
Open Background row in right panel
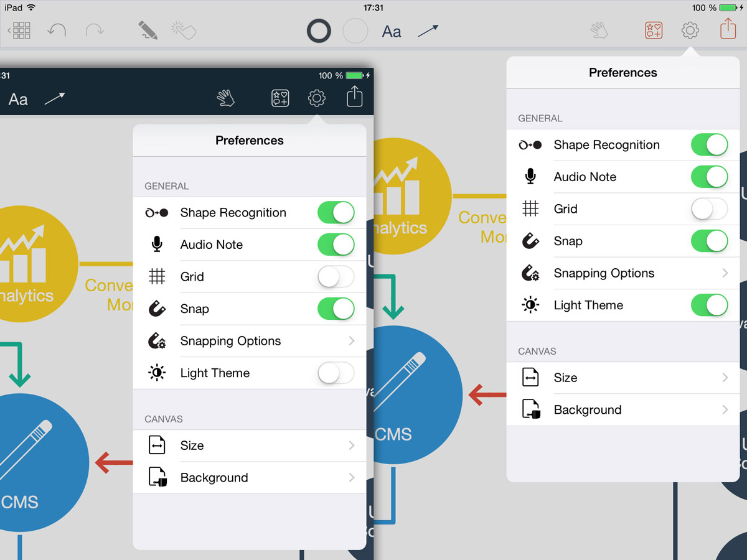pos(623,410)
